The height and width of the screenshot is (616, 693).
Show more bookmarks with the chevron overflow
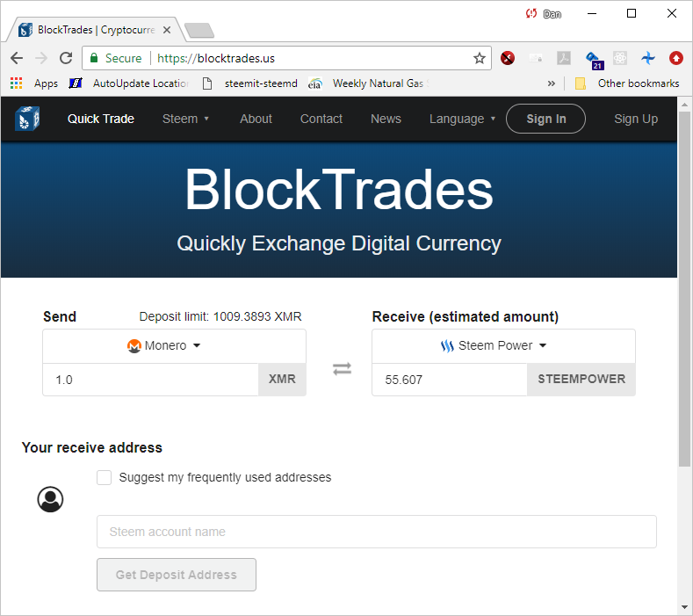pyautogui.click(x=551, y=83)
